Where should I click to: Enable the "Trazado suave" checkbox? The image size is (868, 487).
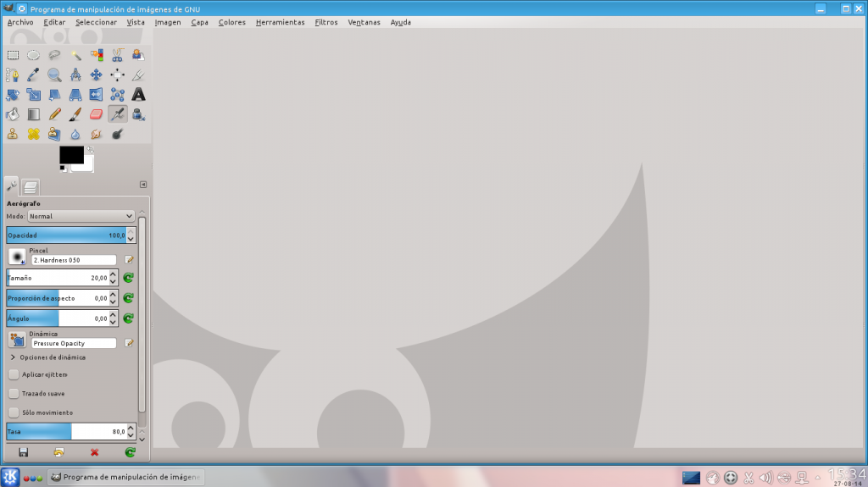[x=14, y=394]
